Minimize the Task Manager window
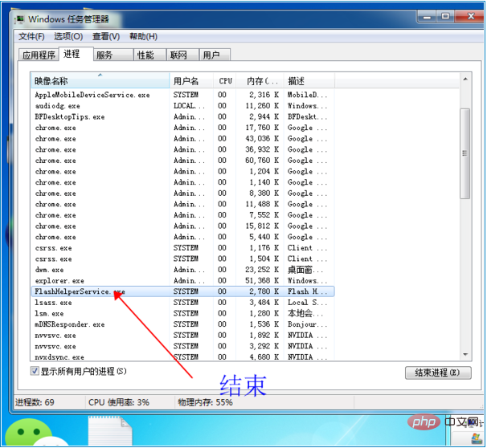The image size is (487, 448). click(x=427, y=16)
